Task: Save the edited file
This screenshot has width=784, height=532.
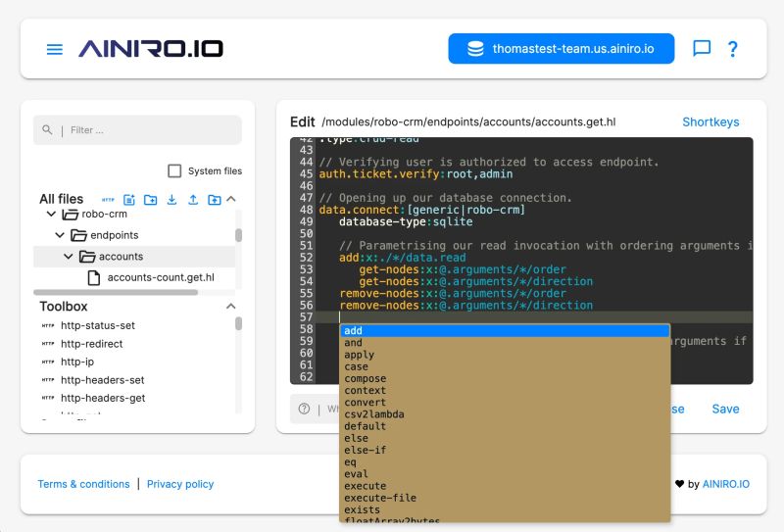Action: [725, 409]
